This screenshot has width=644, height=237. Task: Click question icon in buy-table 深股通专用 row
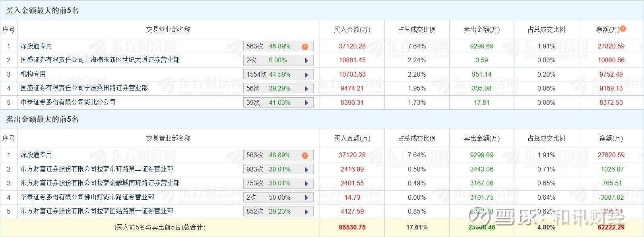point(305,46)
